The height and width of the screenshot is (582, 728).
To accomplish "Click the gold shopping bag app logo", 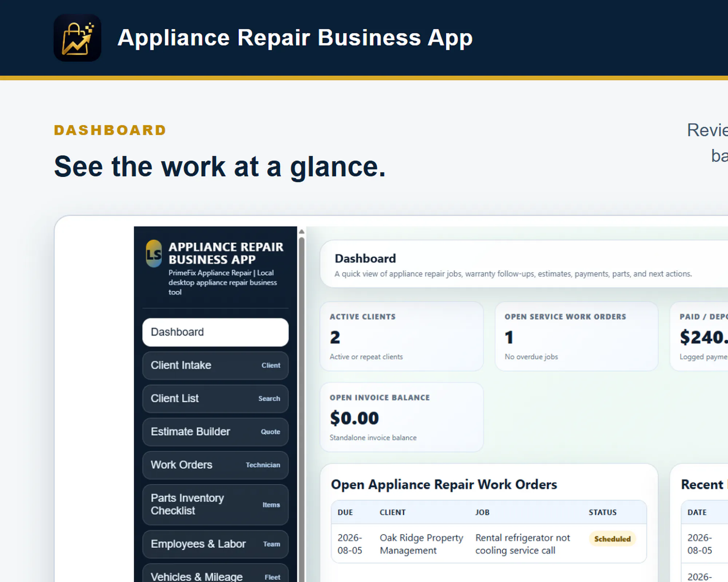I will 77,38.
